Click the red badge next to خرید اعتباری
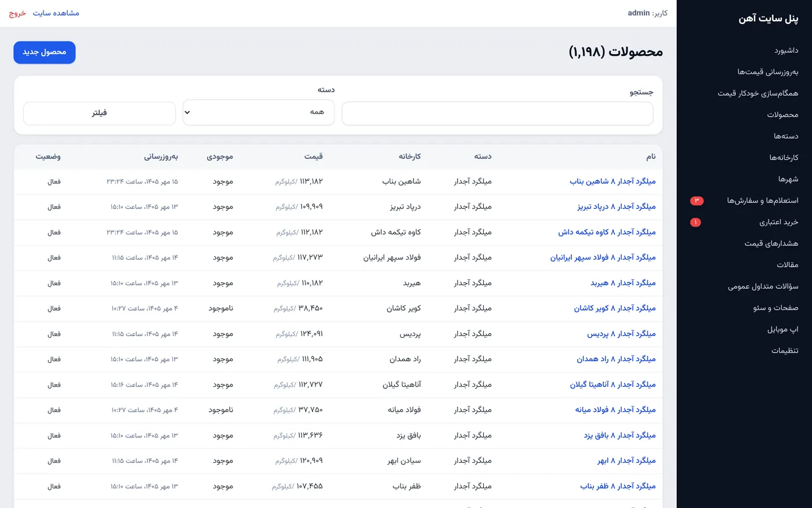Image resolution: width=812 pixels, height=508 pixels. (695, 222)
